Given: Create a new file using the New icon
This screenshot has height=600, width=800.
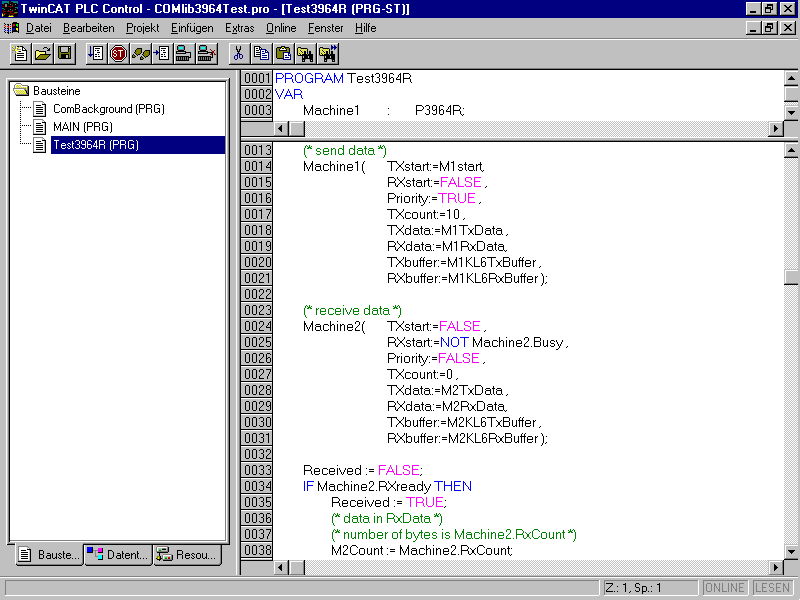Looking at the screenshot, I should coord(20,52).
